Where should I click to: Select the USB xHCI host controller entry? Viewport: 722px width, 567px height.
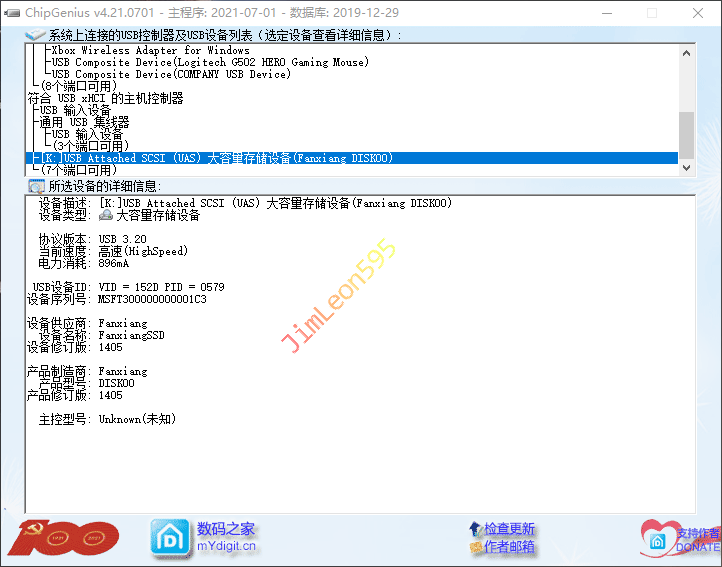(x=106, y=98)
